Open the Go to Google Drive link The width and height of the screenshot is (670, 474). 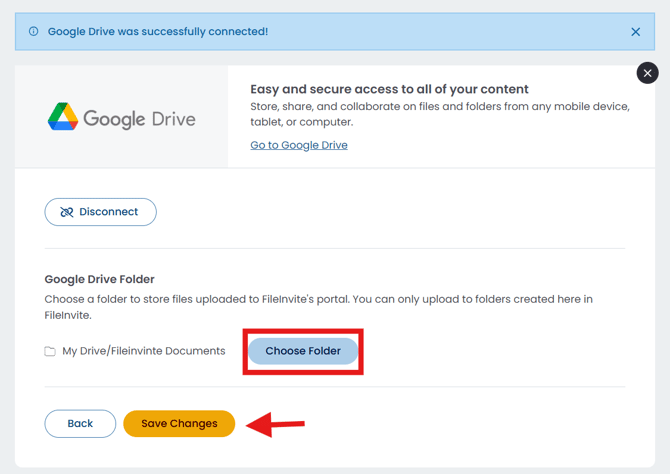point(299,145)
